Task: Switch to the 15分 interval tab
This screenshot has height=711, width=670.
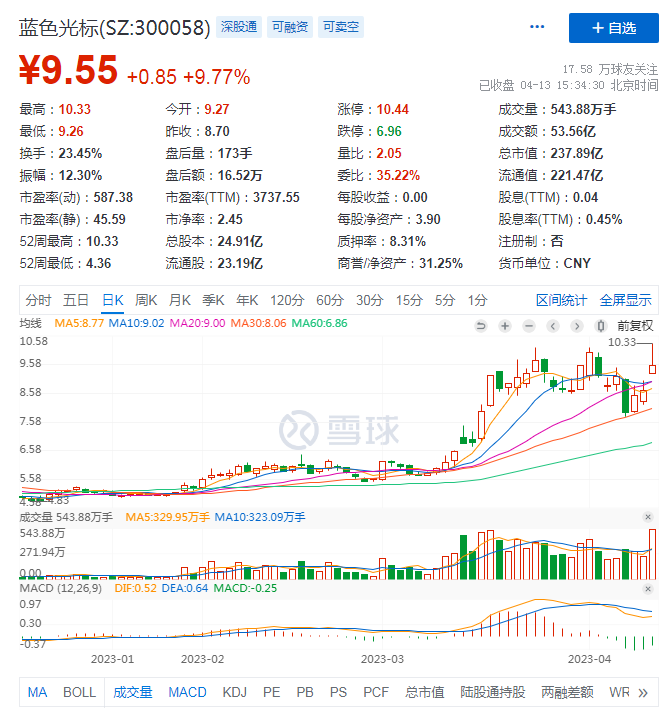Action: 409,300
